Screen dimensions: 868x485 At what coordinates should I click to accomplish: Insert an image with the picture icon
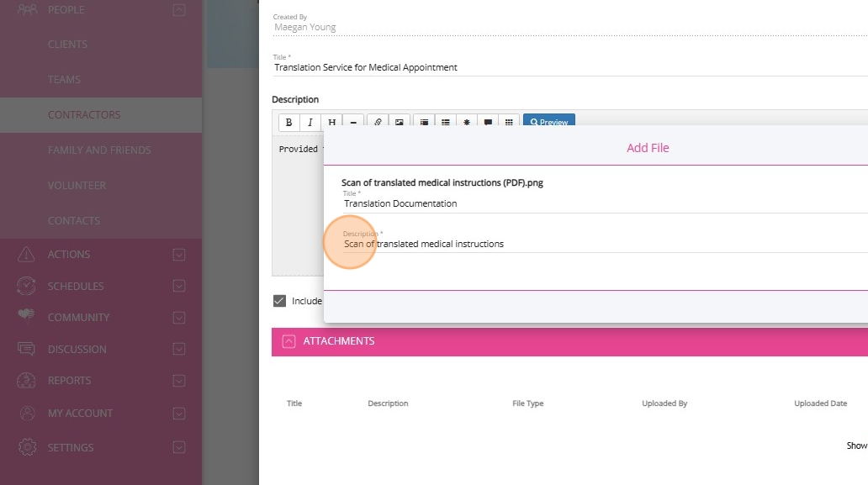tap(400, 122)
